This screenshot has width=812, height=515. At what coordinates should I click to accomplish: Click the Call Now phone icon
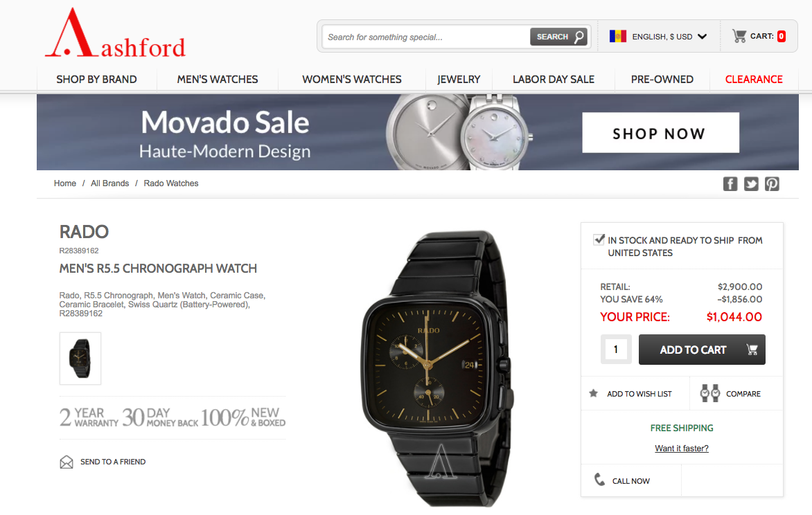(600, 480)
